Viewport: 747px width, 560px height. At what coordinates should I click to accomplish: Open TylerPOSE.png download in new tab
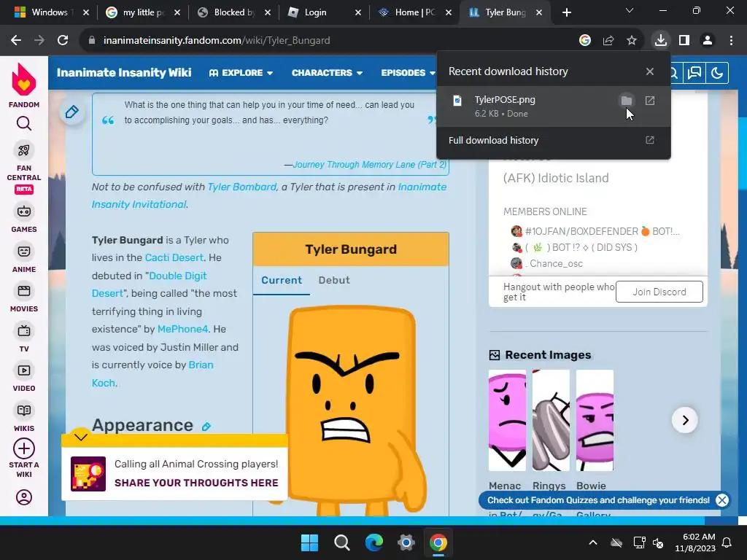pyautogui.click(x=650, y=101)
